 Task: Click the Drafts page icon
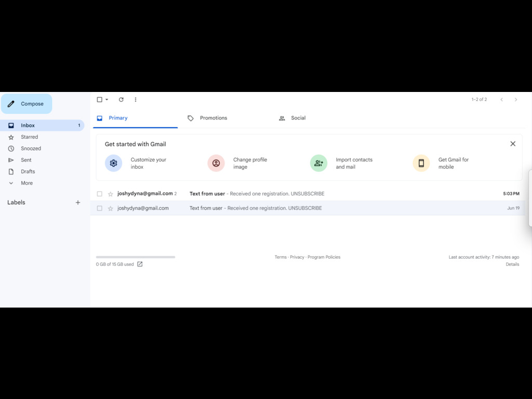(11, 171)
